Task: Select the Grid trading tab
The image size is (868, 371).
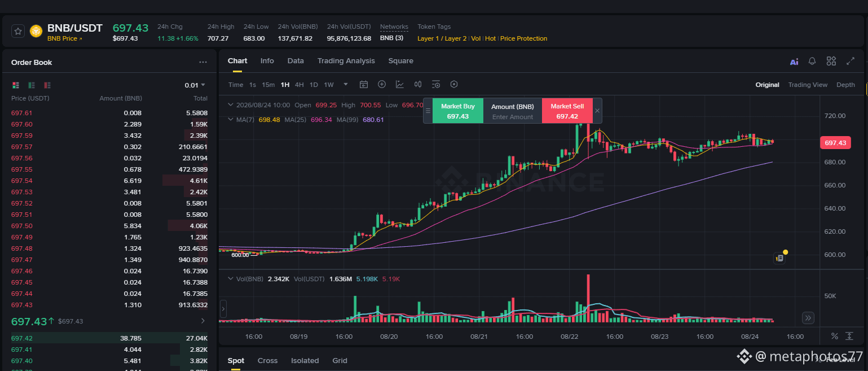Action: [x=340, y=360]
